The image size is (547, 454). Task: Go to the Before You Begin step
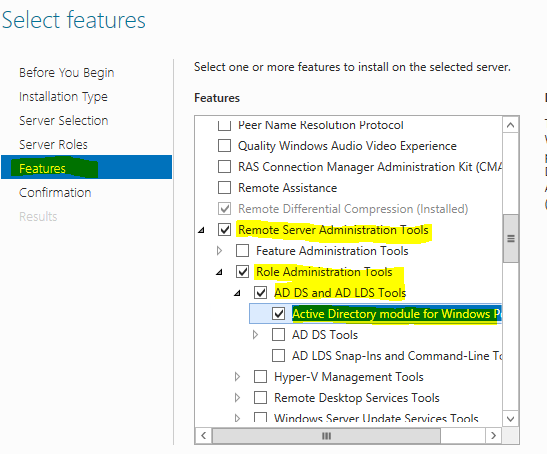click(67, 73)
